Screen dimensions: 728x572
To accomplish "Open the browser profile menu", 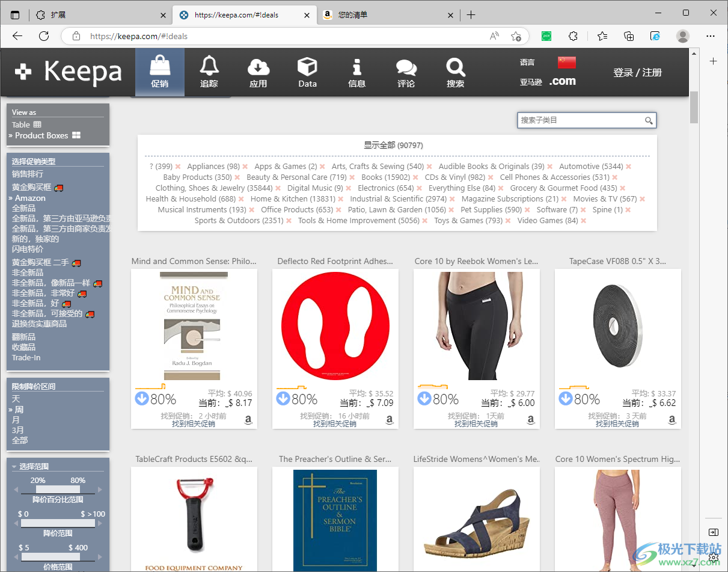I will click(683, 36).
